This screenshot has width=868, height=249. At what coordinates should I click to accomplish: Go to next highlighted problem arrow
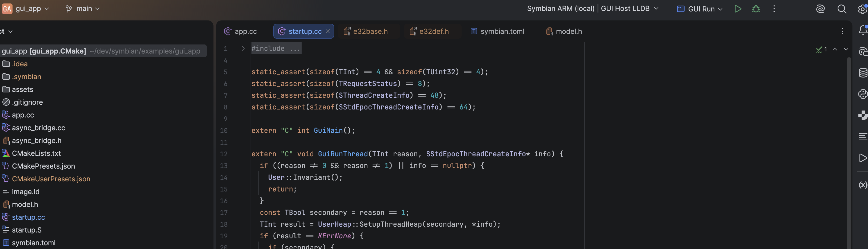846,50
